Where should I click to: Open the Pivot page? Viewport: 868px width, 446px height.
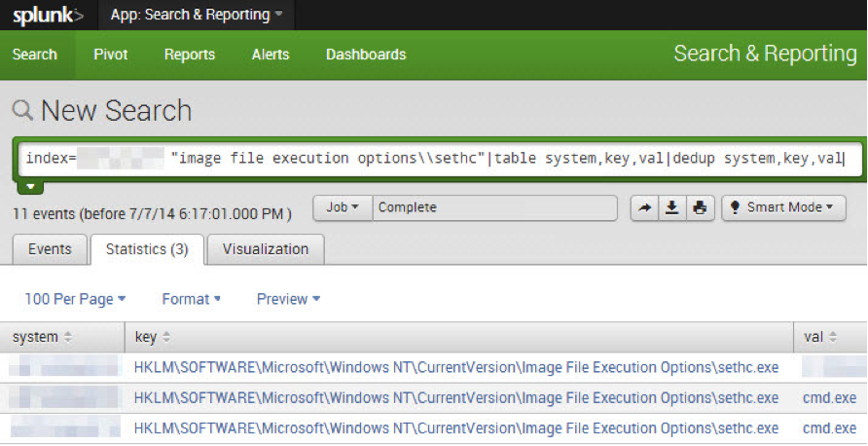tap(111, 55)
